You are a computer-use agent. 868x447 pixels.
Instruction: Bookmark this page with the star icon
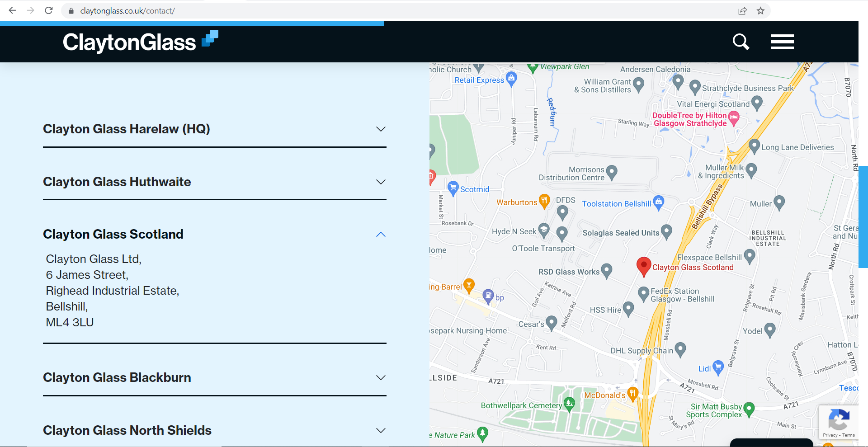pos(761,11)
